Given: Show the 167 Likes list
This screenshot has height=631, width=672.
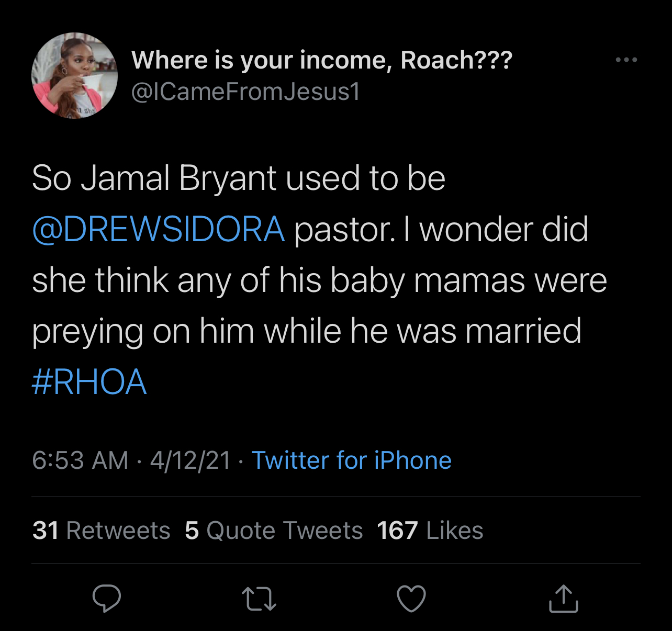Looking at the screenshot, I should coord(430,531).
